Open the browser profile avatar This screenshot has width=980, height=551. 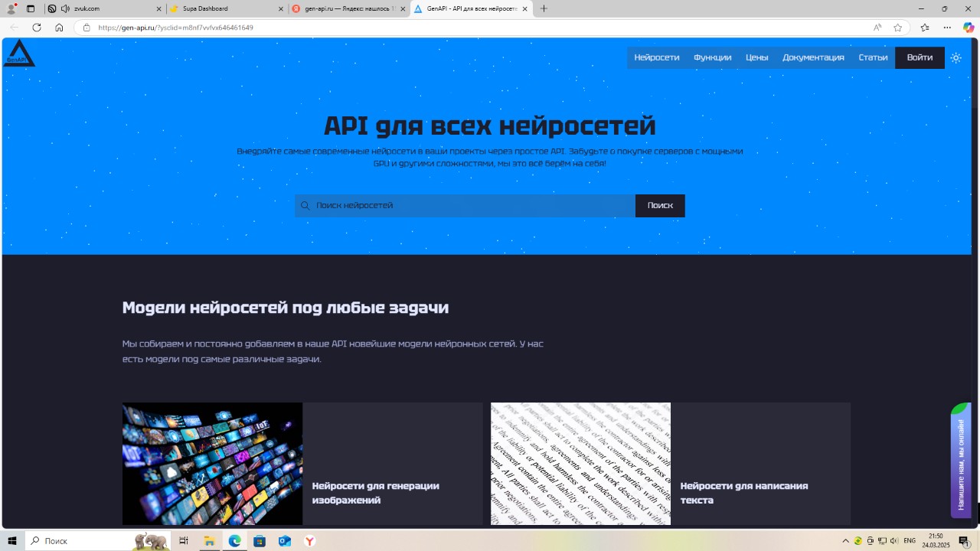point(11,8)
